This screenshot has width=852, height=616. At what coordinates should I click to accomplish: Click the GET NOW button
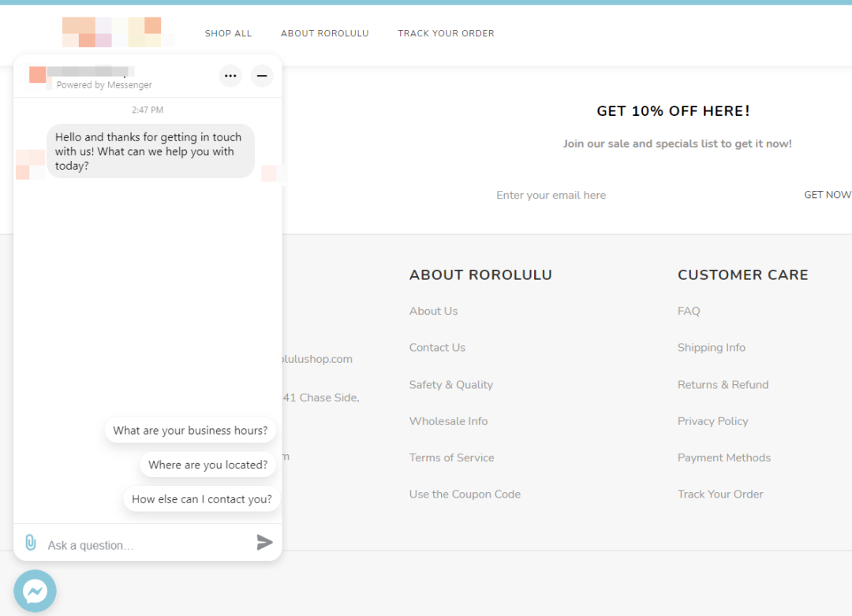click(827, 195)
